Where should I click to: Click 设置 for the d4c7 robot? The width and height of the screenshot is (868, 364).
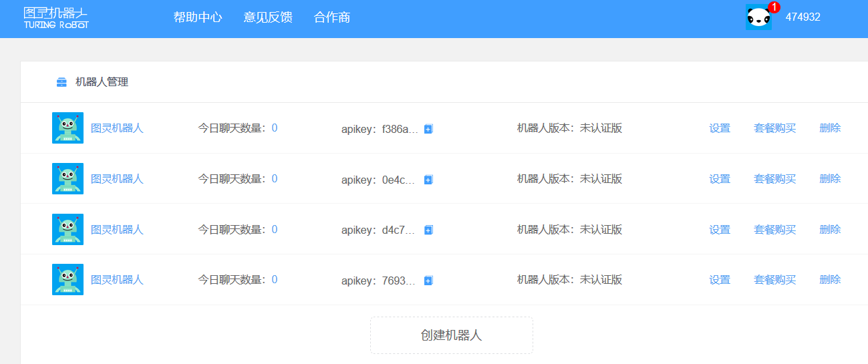tap(720, 230)
